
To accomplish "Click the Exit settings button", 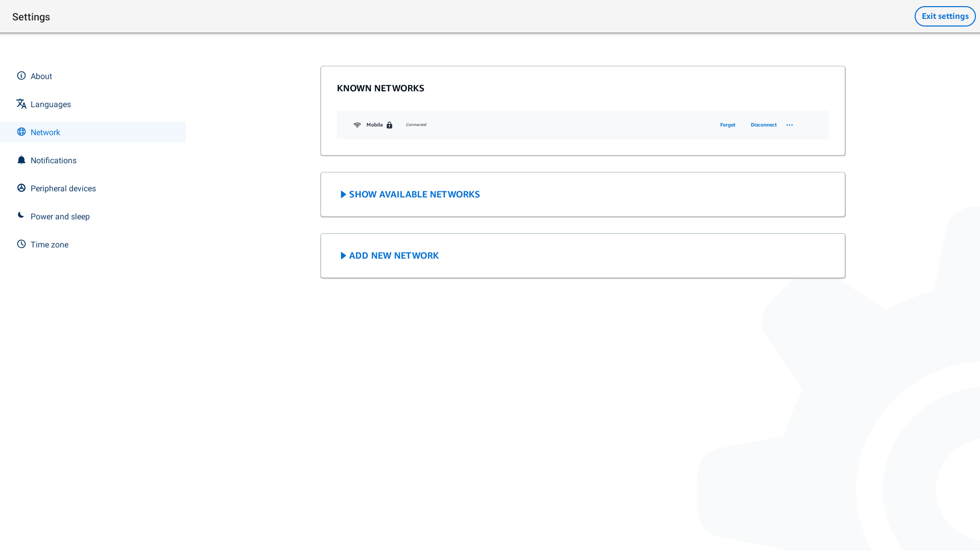I will coord(945,16).
